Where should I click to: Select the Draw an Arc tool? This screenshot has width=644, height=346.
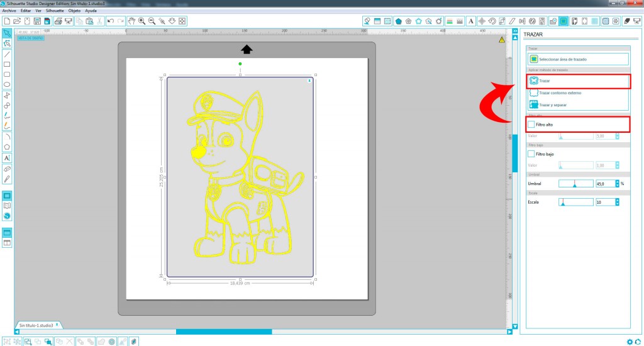7,137
